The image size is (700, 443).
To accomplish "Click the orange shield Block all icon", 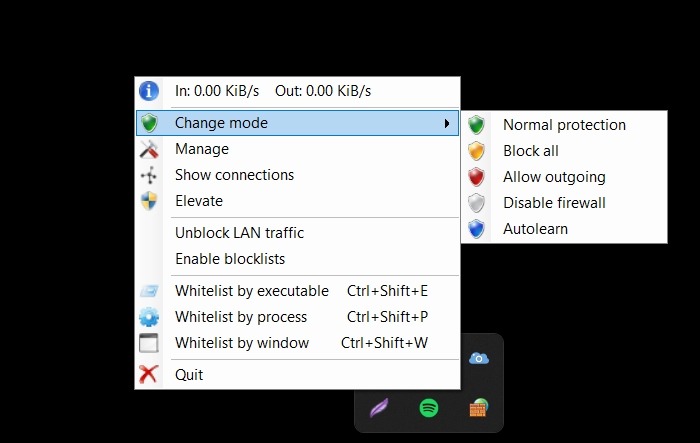I will 477,151.
